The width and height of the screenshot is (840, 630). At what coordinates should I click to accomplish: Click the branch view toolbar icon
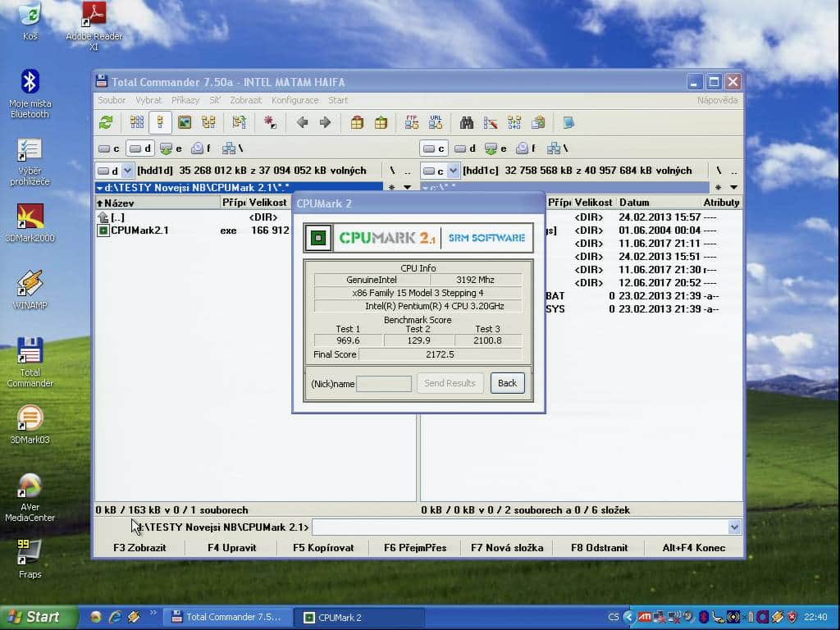239,123
